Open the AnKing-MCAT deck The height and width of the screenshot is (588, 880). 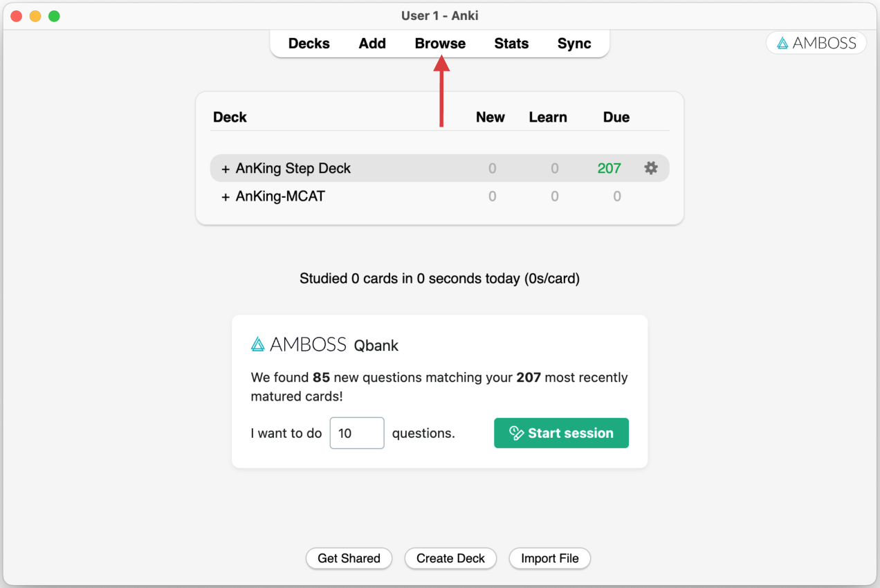click(x=280, y=196)
